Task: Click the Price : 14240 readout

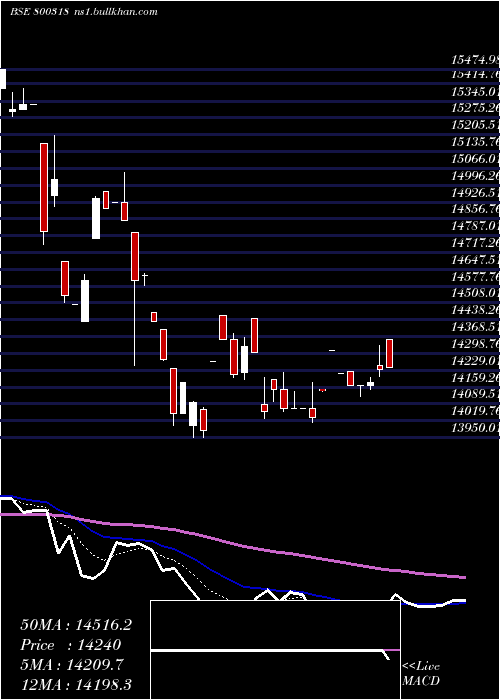Action: tap(71, 645)
